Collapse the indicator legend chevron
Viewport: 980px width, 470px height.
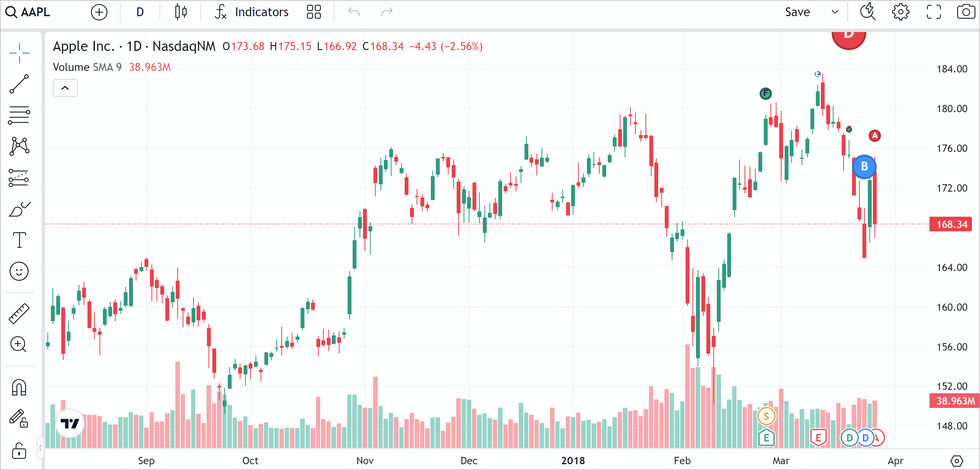point(65,88)
